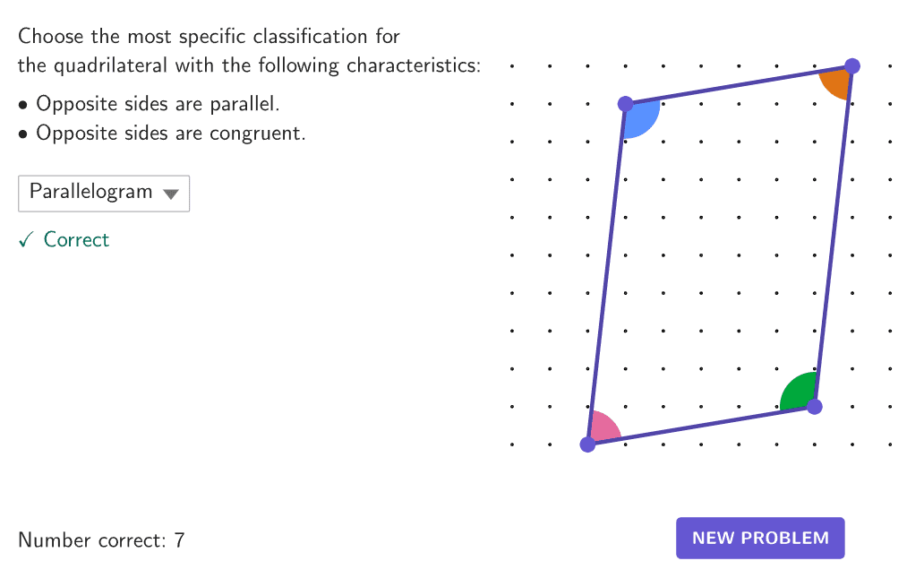Click the orange angle marker

[x=836, y=82]
